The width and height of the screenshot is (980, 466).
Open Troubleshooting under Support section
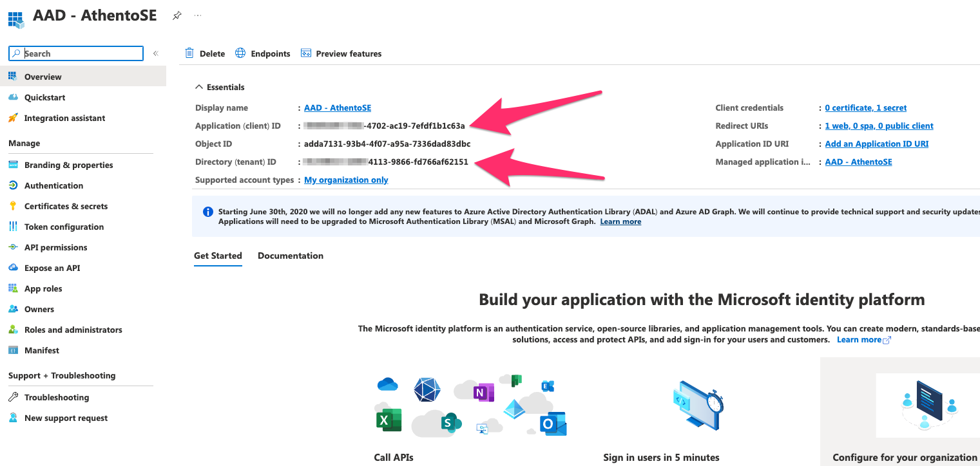57,397
